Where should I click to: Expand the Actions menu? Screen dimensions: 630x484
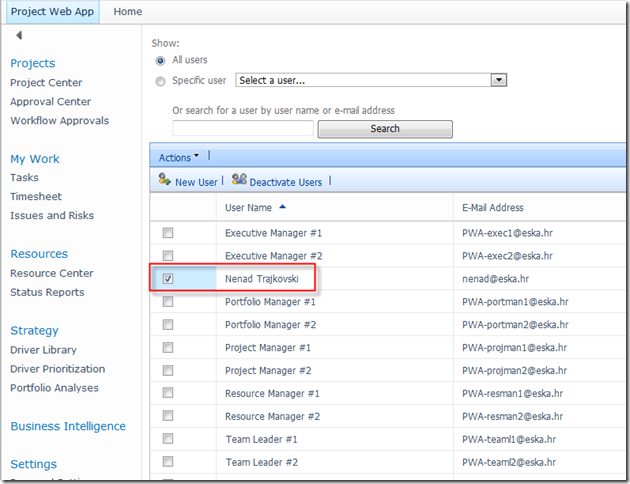[x=179, y=157]
